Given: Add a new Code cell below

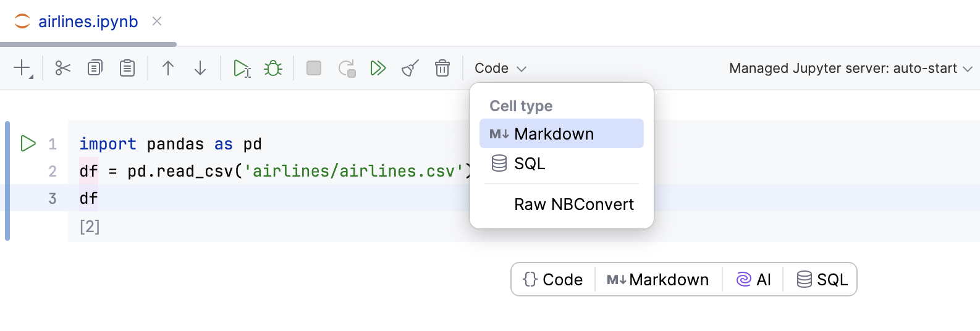Looking at the screenshot, I should click(x=553, y=280).
